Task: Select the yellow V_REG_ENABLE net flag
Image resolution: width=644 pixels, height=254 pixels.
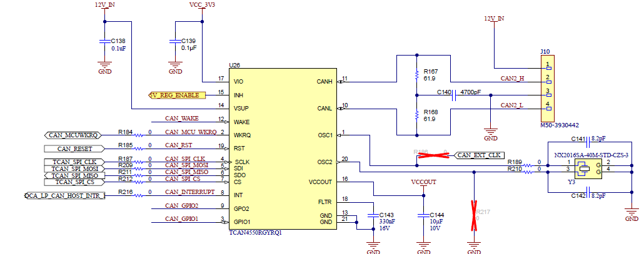Action: click(x=177, y=95)
